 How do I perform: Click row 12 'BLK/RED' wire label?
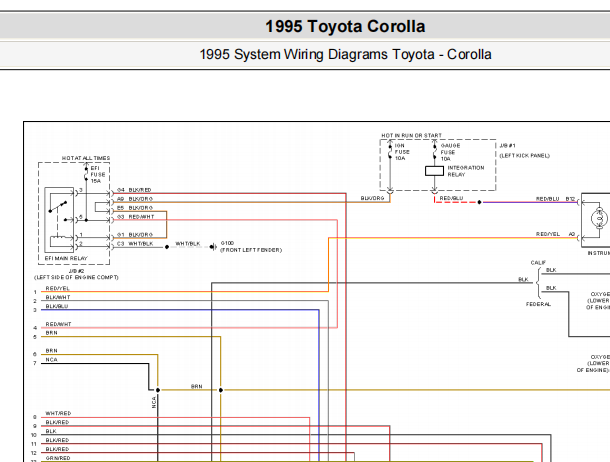pos(57,449)
